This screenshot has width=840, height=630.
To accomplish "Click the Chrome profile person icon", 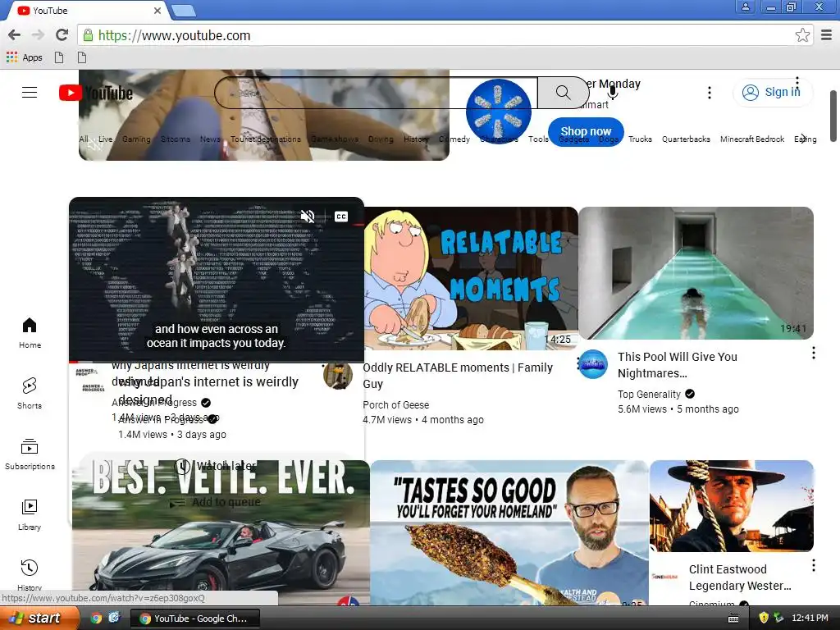I will click(x=745, y=7).
